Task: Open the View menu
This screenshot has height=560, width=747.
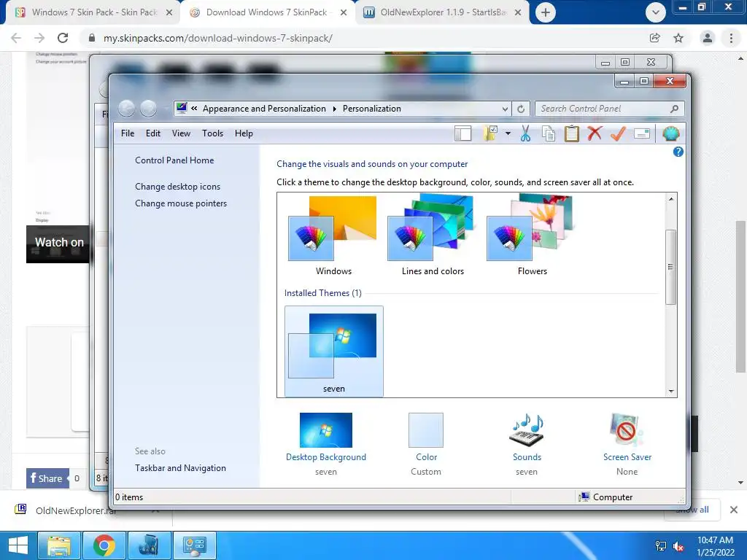Action: (x=181, y=133)
